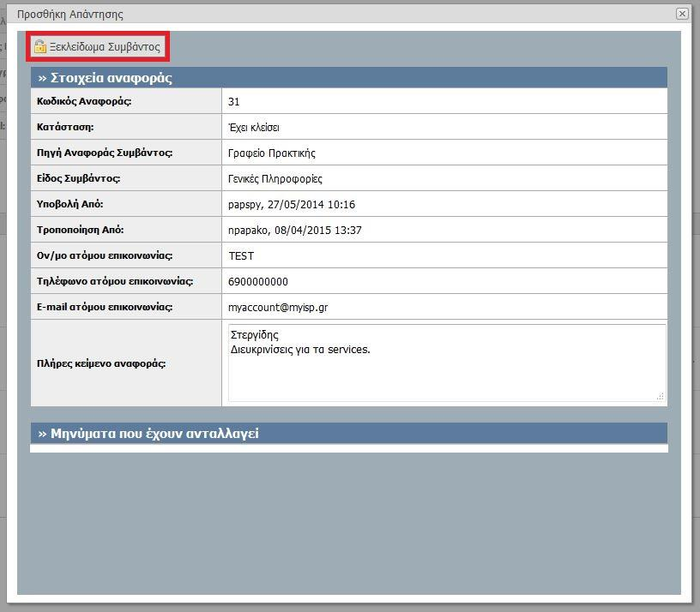The width and height of the screenshot is (700, 612).
Task: Click modification value npapako, 08/04/2015 13:37
Action: pos(294,231)
